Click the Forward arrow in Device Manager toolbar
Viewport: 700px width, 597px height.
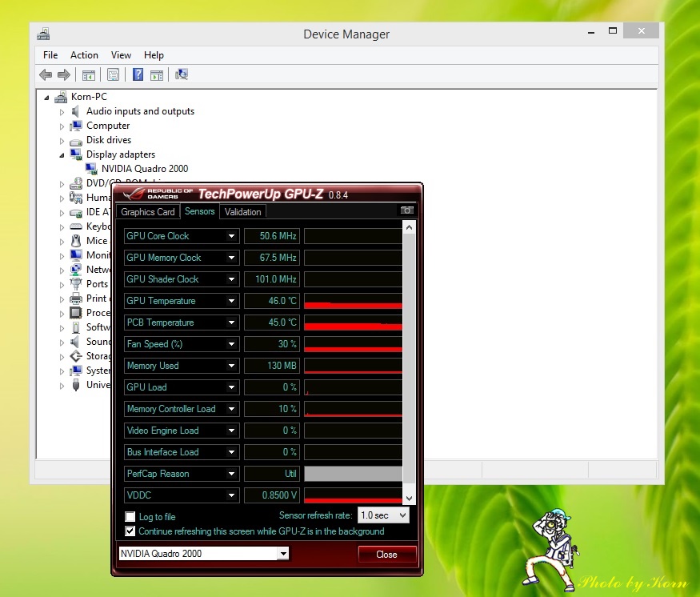64,74
